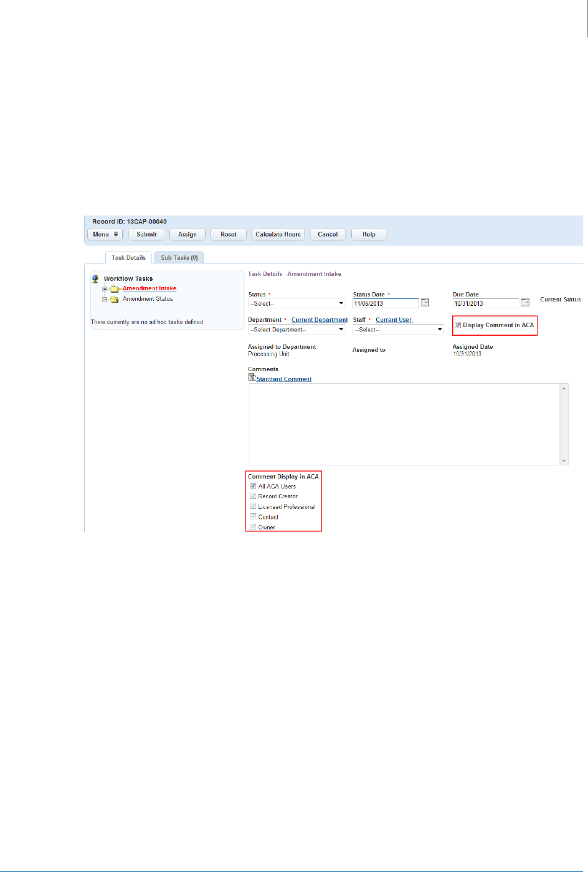
Task: Click the no ad hoc tasks message
Action: pyautogui.click(x=148, y=322)
